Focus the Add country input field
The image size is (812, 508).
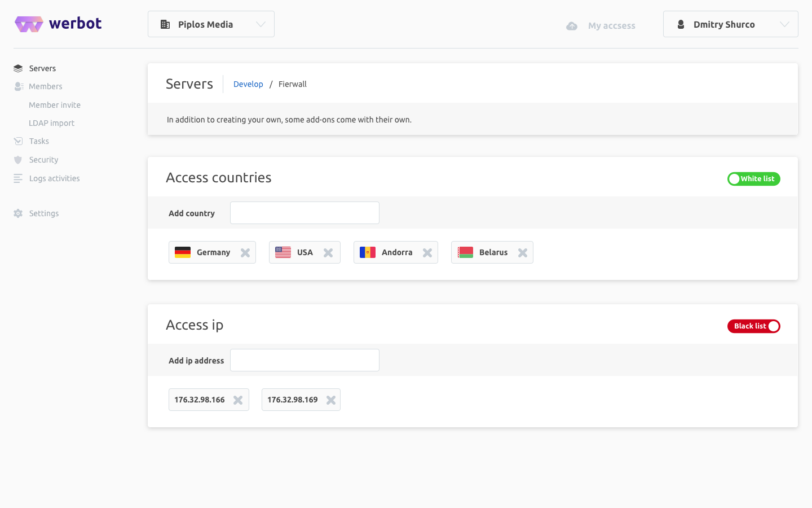(304, 213)
